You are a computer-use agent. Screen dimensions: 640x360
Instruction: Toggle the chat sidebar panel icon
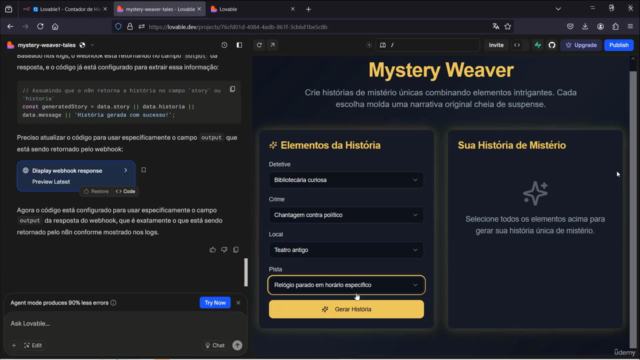[239, 45]
